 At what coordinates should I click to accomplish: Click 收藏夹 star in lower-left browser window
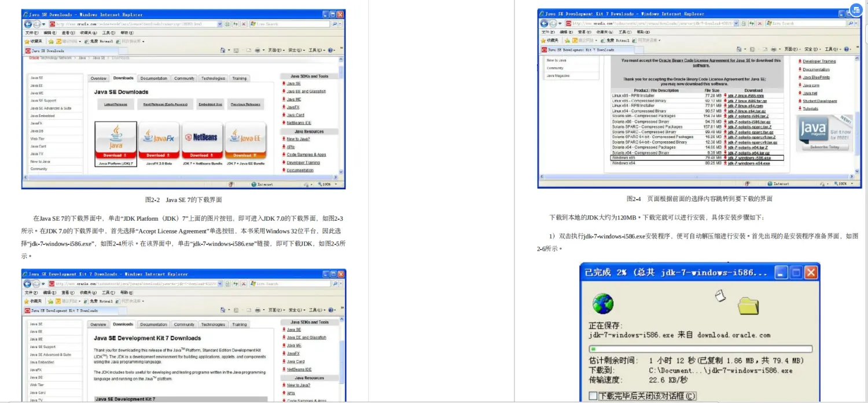tap(27, 301)
